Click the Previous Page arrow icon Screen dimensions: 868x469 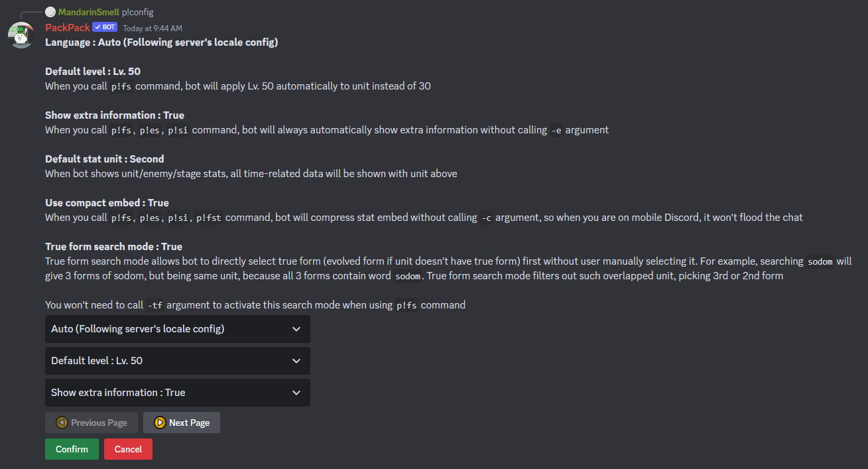tap(62, 423)
